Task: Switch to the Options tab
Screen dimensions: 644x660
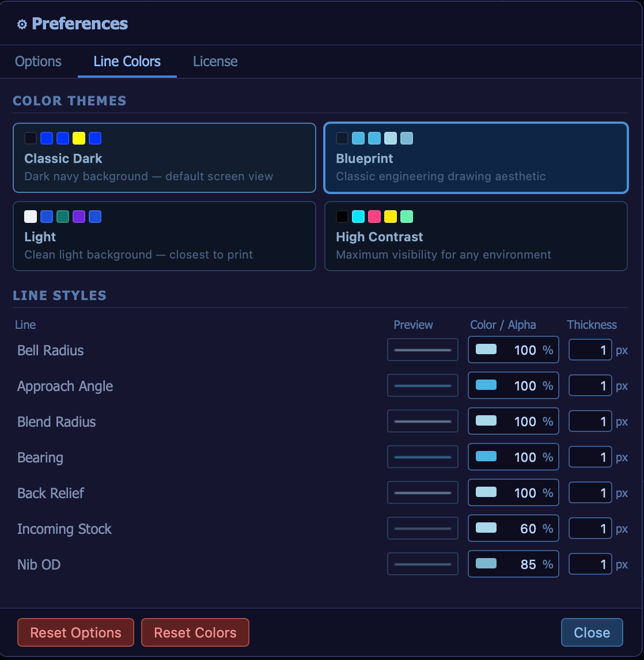Action: (x=37, y=61)
